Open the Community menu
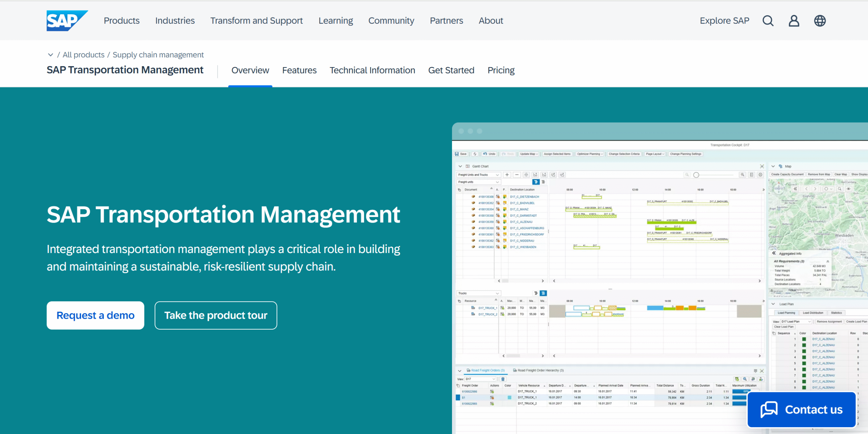The height and width of the screenshot is (434, 868). click(x=391, y=21)
